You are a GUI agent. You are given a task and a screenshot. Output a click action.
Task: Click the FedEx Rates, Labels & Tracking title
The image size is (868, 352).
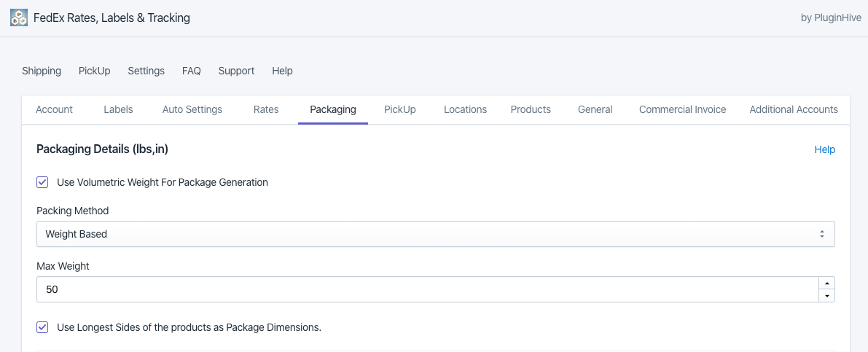[x=112, y=17]
